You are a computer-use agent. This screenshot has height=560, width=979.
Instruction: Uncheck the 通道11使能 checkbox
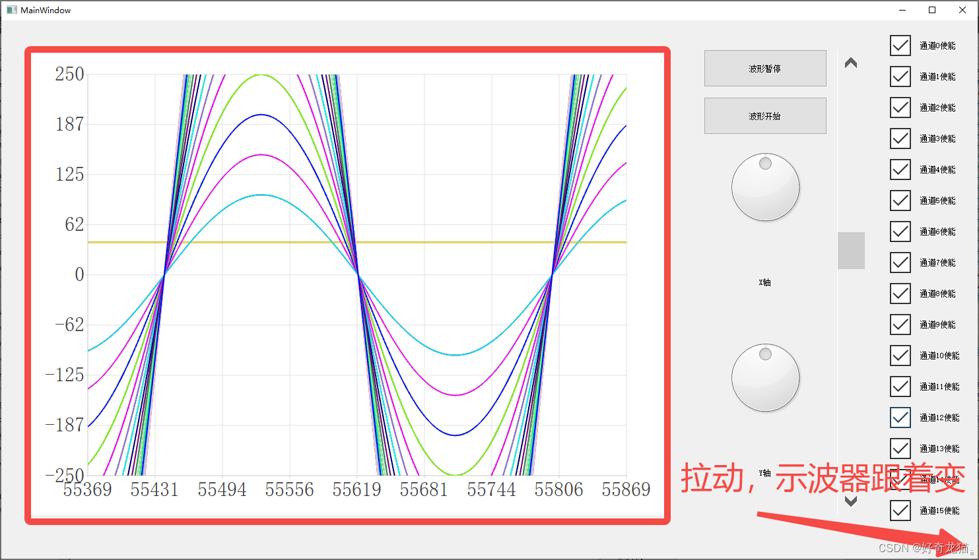pyautogui.click(x=900, y=387)
